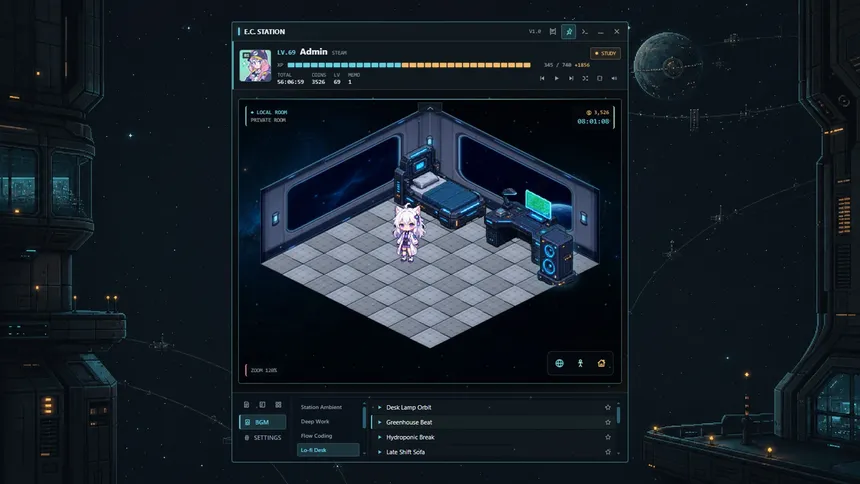Toggle the pin window icon
Image resolution: width=860 pixels, height=484 pixels.
pos(569,32)
